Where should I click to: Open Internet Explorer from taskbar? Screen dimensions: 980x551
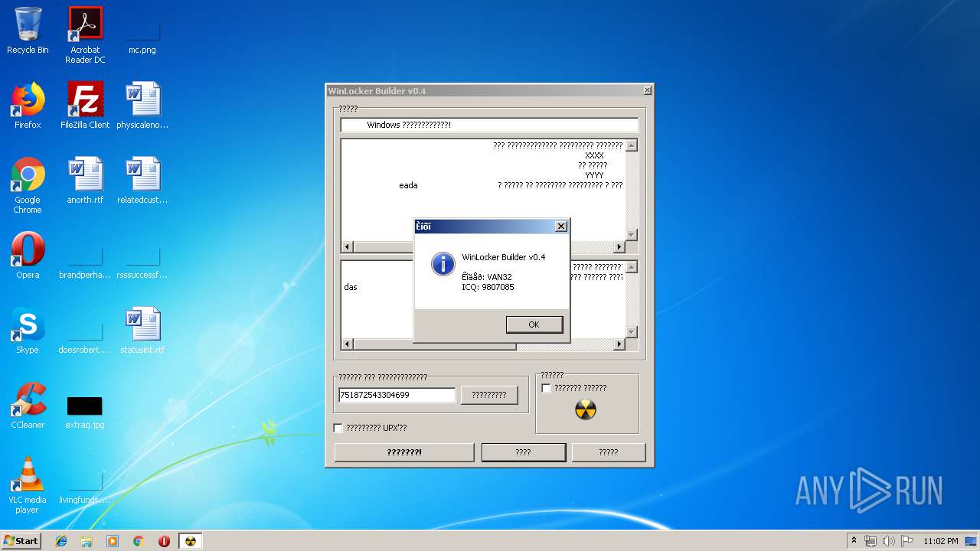click(61, 541)
